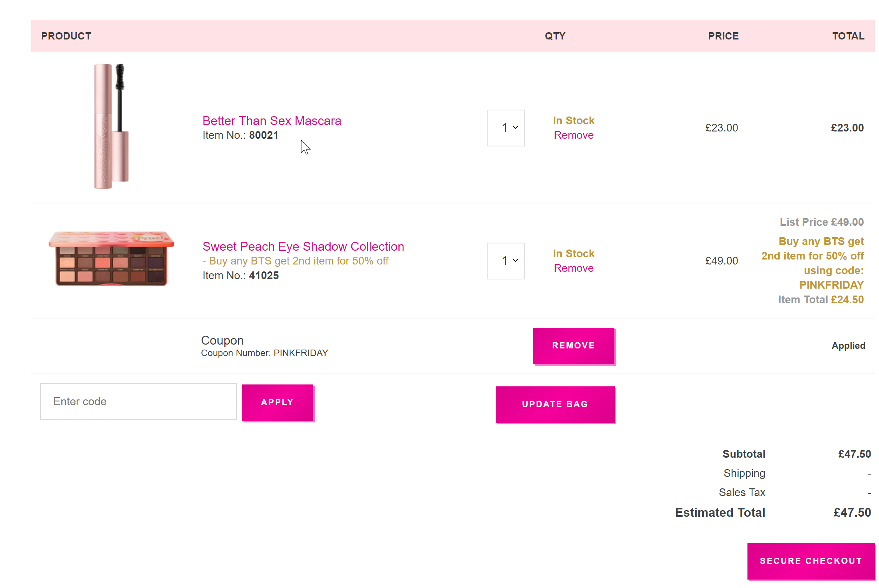Proceed to SECURE CHECKOUT

point(811,561)
